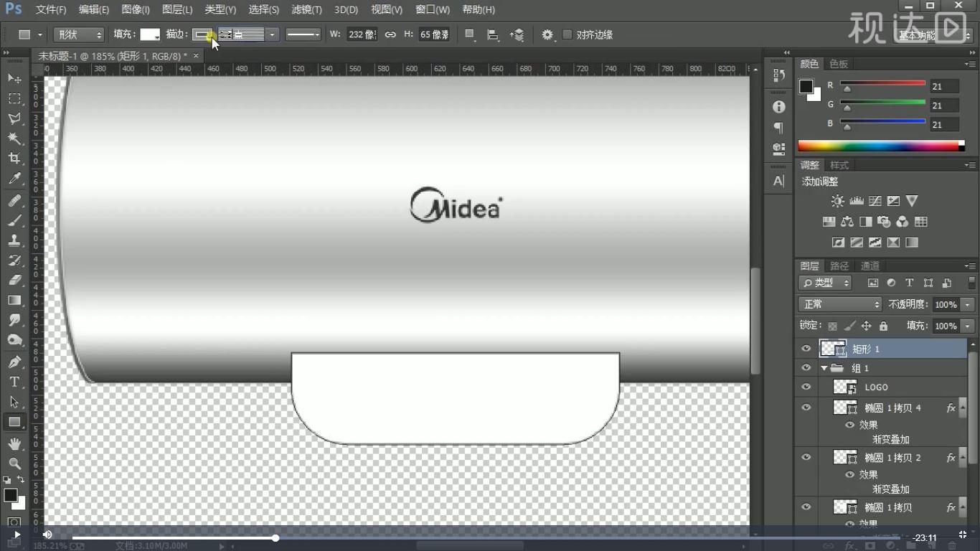The width and height of the screenshot is (980, 551).
Task: Add a Levels adjustment
Action: tap(856, 201)
